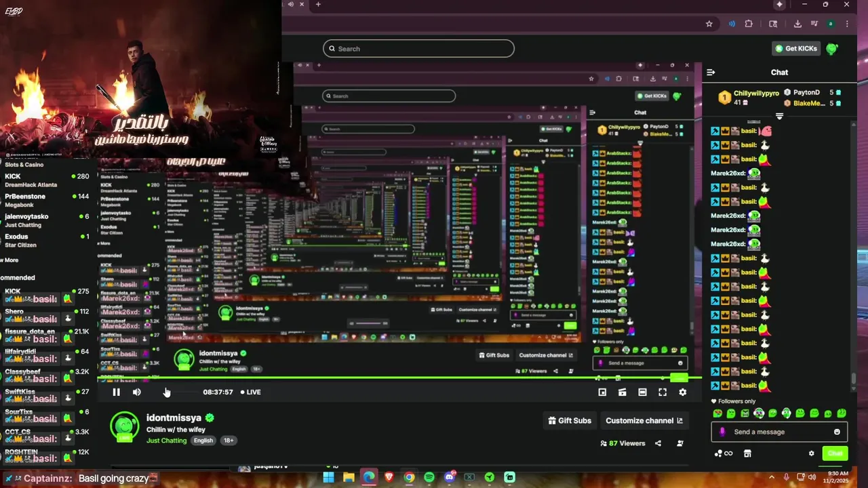868x488 pixels.
Task: Open the emoji picker in the message box
Action: [837, 432]
